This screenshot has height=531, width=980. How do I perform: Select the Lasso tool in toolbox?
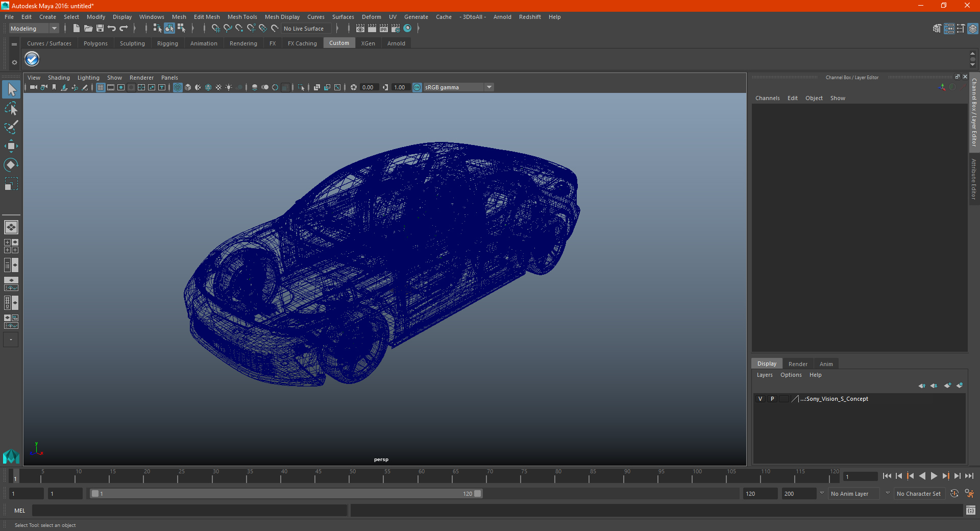click(x=11, y=109)
